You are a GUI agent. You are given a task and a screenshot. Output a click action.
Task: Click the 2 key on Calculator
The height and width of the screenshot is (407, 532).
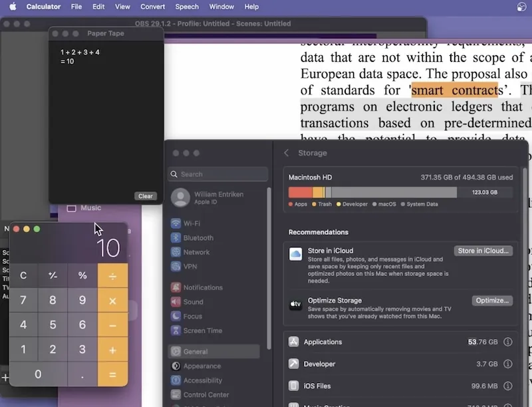[x=53, y=350]
